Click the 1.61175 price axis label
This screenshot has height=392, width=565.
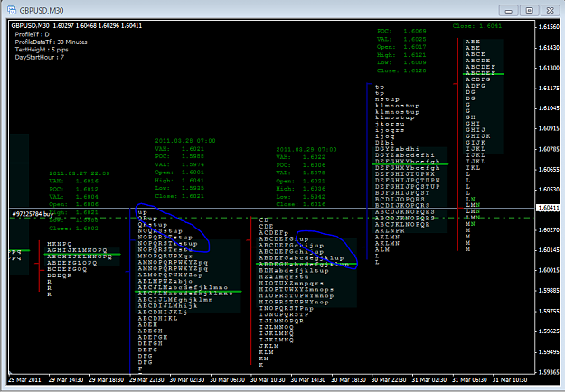click(x=549, y=88)
